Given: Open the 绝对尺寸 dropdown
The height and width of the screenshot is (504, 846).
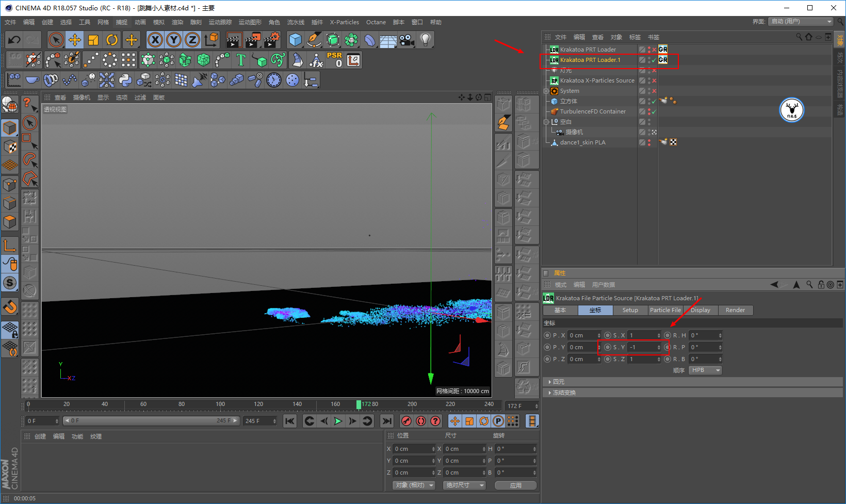Looking at the screenshot, I should tap(464, 485).
